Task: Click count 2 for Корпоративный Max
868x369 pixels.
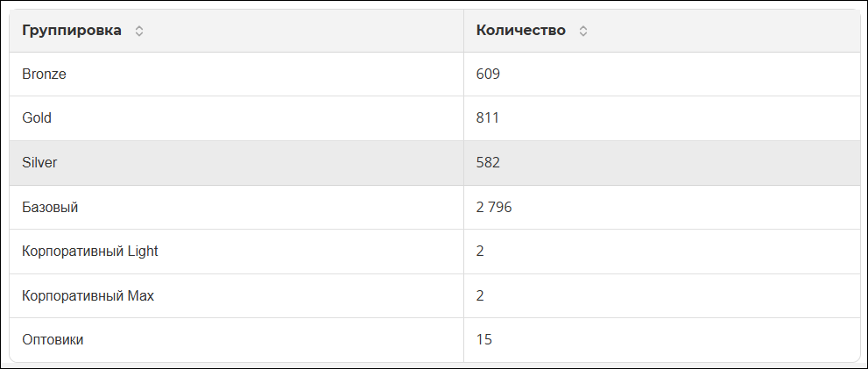Action: click(480, 296)
